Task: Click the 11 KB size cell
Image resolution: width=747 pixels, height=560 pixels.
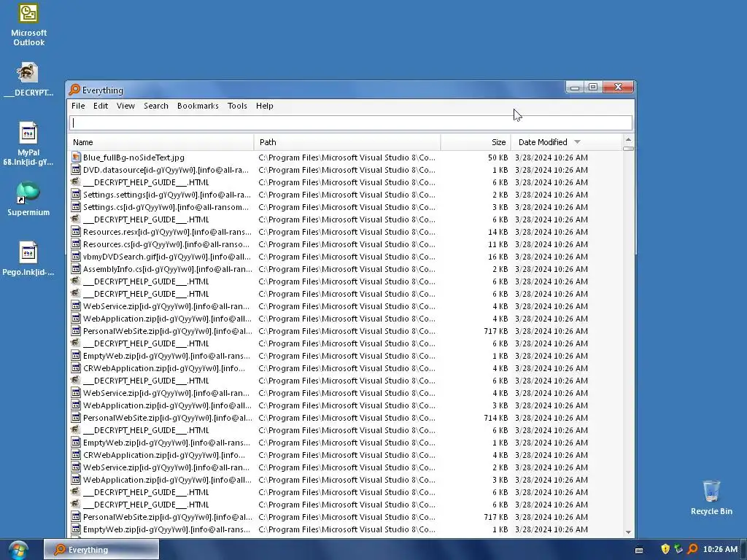Action: (x=498, y=244)
